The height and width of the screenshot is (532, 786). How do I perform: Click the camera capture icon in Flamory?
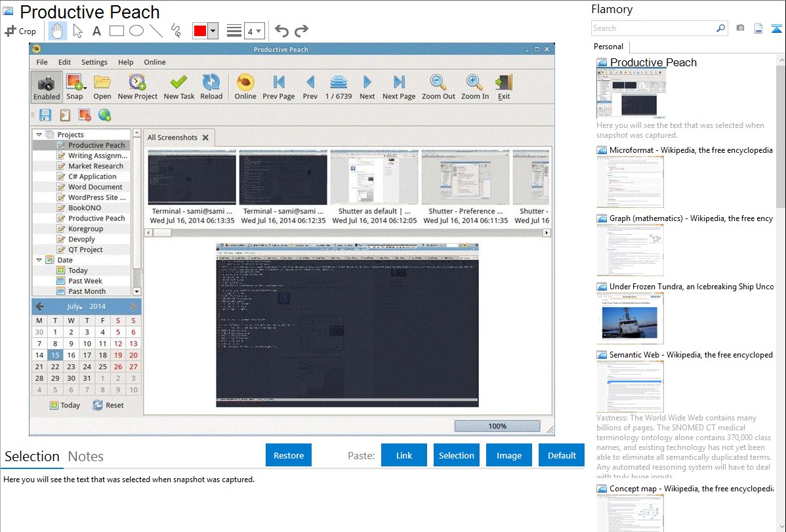(740, 28)
